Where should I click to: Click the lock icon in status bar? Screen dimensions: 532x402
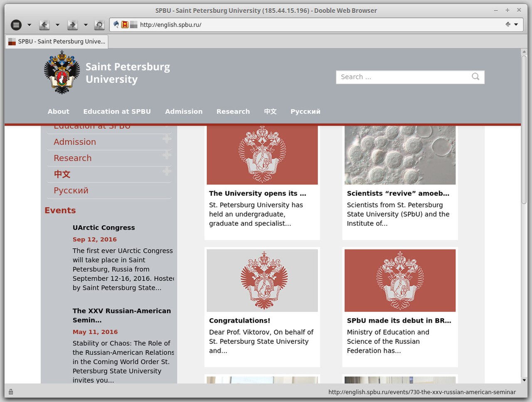(x=11, y=392)
